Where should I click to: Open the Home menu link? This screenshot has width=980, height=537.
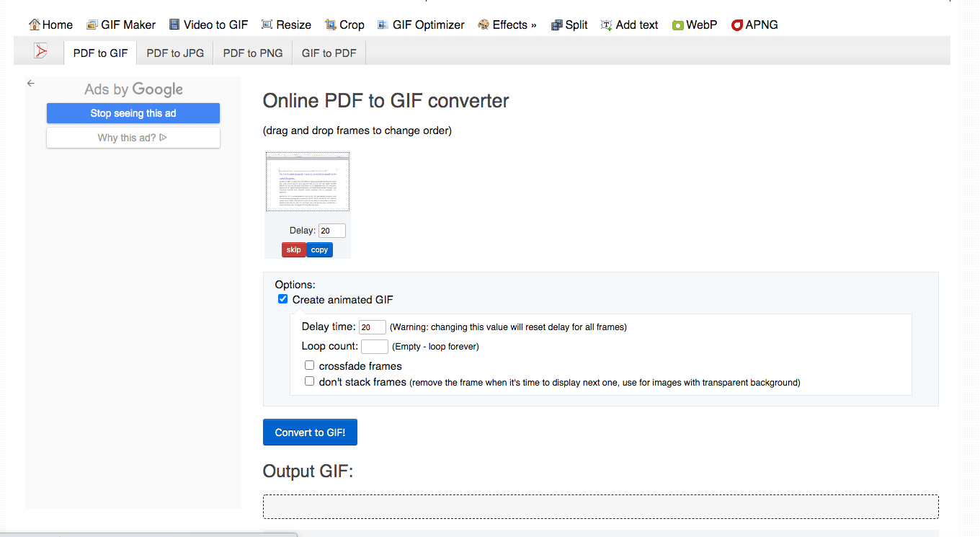[x=58, y=25]
